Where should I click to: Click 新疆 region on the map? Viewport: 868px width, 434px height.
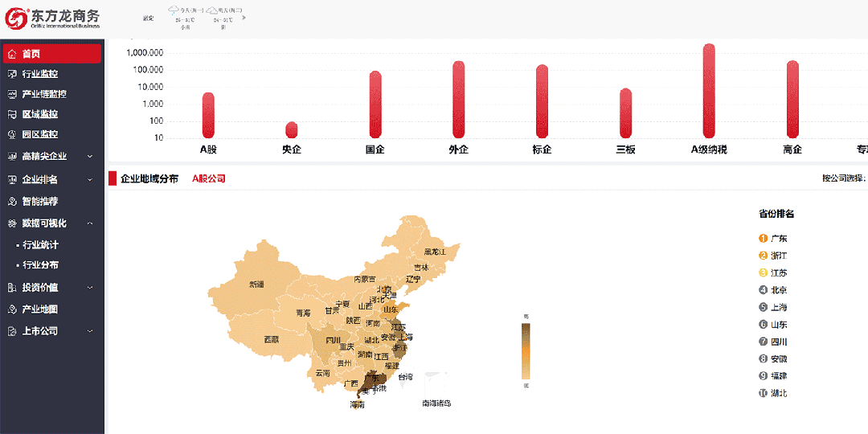pyautogui.click(x=256, y=284)
